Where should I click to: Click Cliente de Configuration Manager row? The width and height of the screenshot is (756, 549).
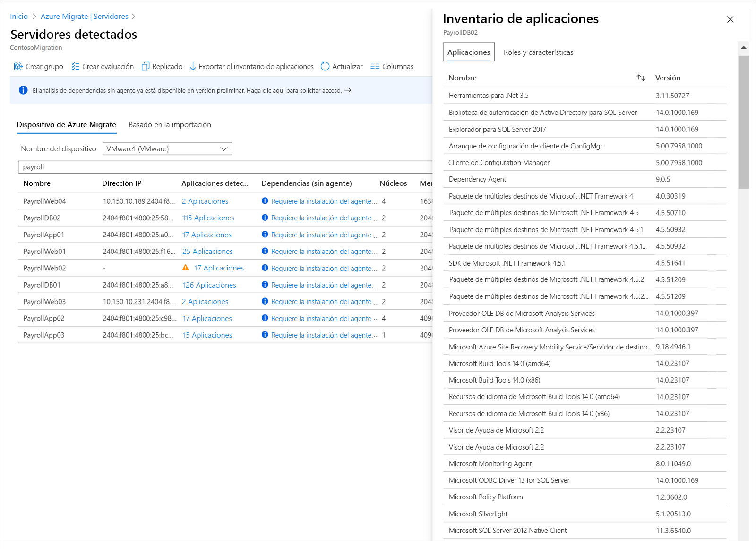pyautogui.click(x=584, y=163)
